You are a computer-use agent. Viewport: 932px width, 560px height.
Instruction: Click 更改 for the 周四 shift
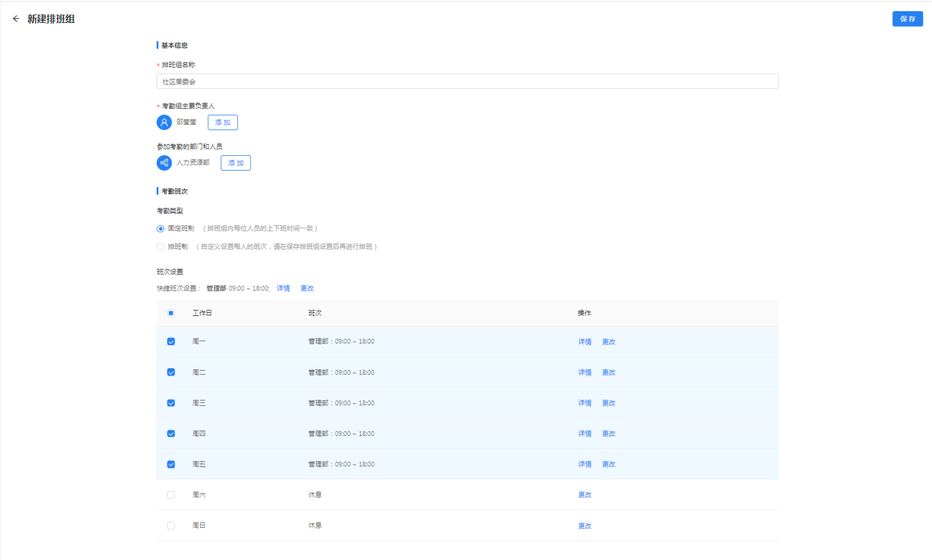(x=608, y=433)
